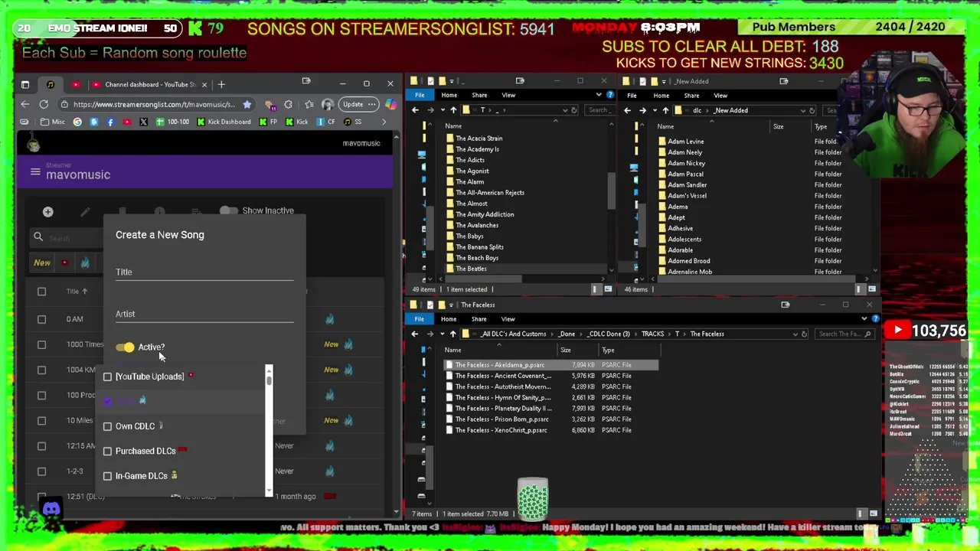Click the songlist page vertical scrollbar
This screenshot has height=551, width=980.
(396, 325)
